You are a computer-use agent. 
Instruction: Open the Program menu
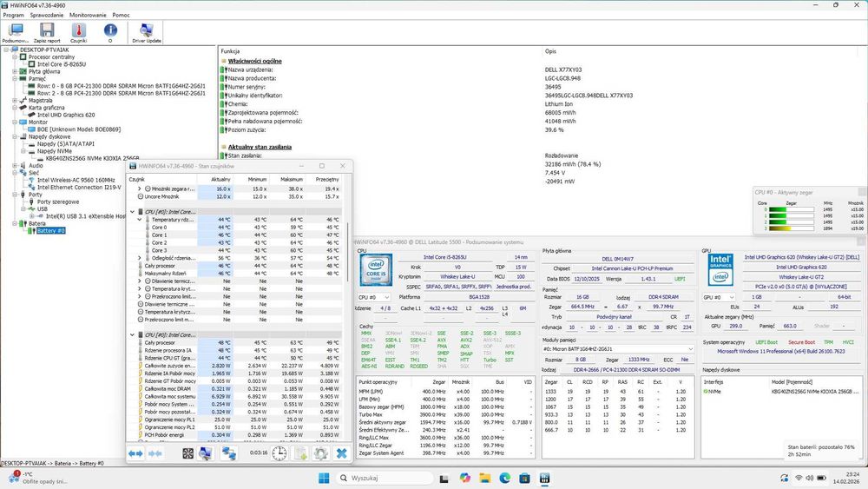14,15
